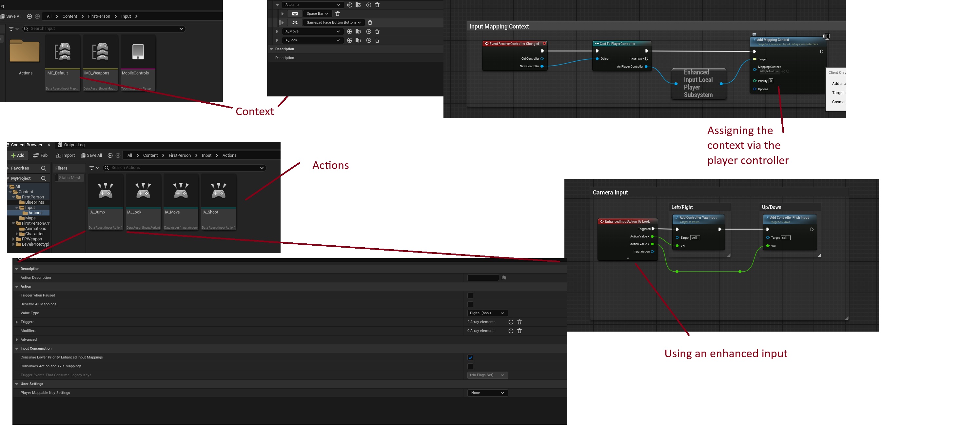980x429 pixels.
Task: Click the Import button
Action: [66, 155]
